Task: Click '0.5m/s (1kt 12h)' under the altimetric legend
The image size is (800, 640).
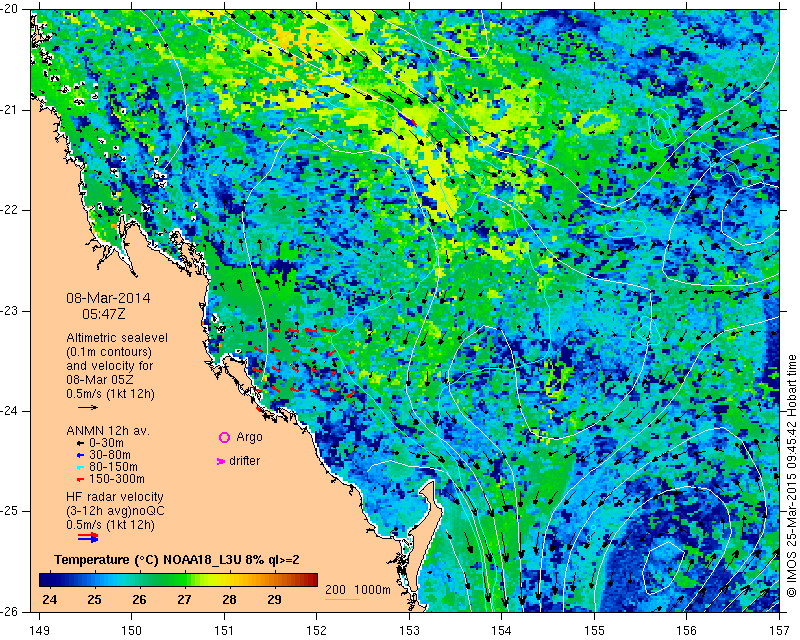Action: [110, 393]
